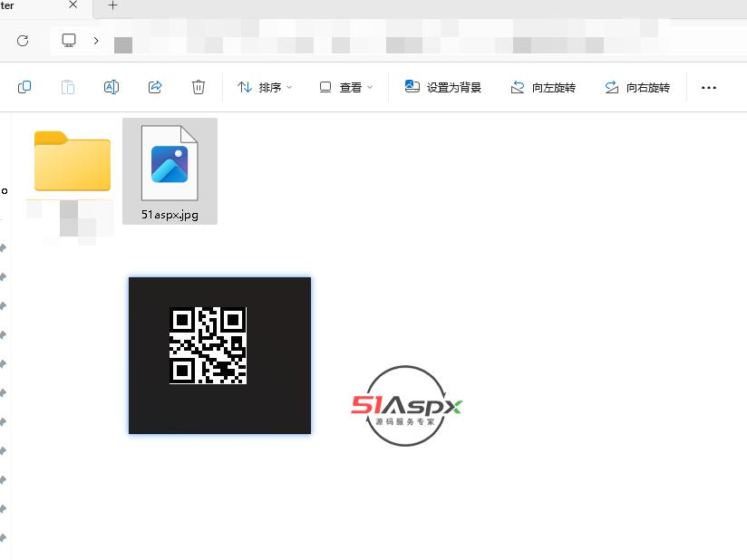Click the Share icon in toolbar
This screenshot has height=560, width=747.
(155, 87)
